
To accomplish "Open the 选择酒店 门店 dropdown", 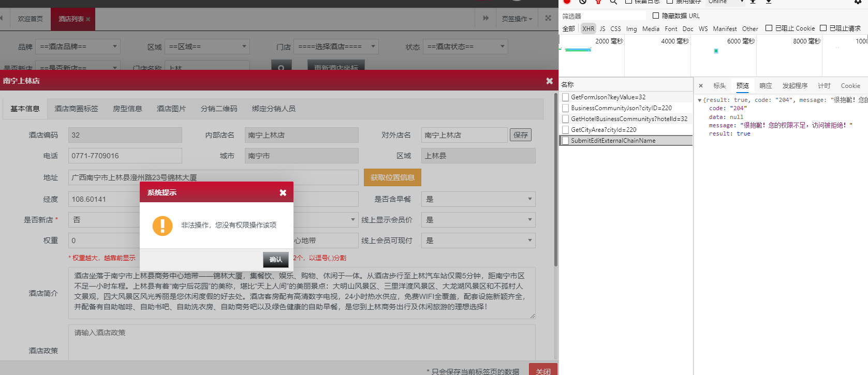I will click(x=336, y=47).
